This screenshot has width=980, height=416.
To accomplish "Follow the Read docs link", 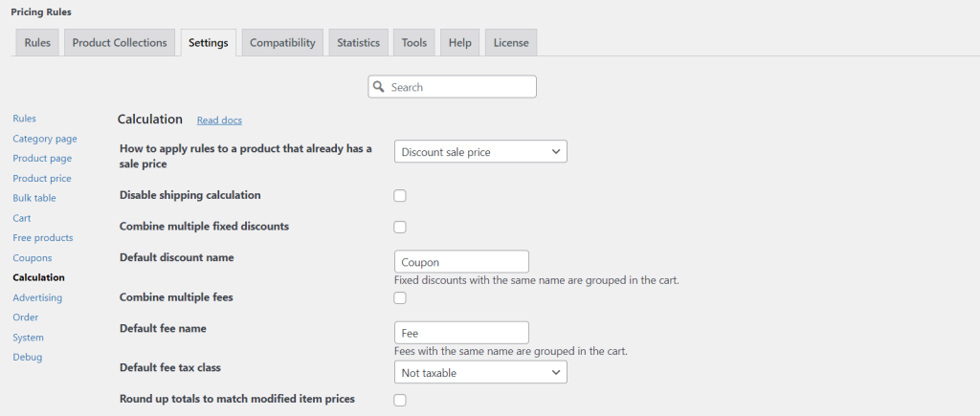I will pos(219,120).
